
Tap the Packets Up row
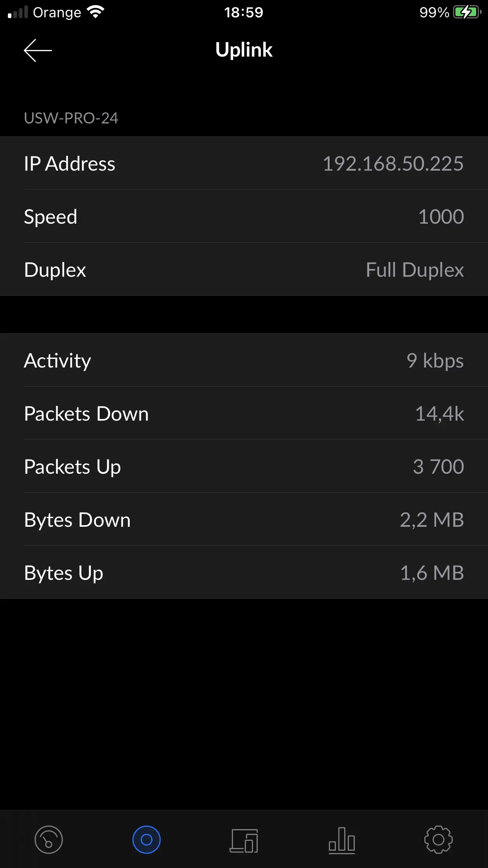tap(244, 467)
